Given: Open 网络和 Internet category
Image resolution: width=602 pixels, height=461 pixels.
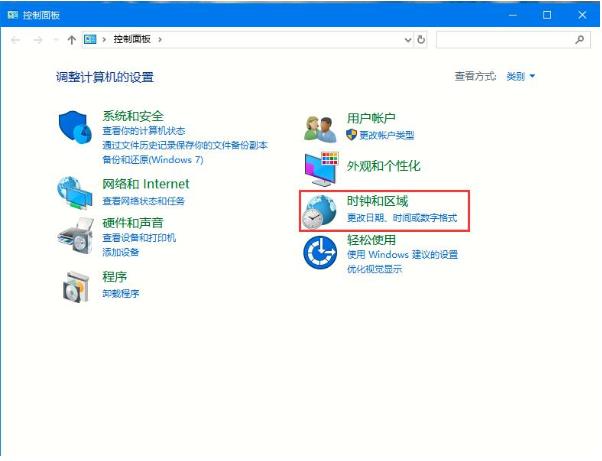Looking at the screenshot, I should (146, 184).
